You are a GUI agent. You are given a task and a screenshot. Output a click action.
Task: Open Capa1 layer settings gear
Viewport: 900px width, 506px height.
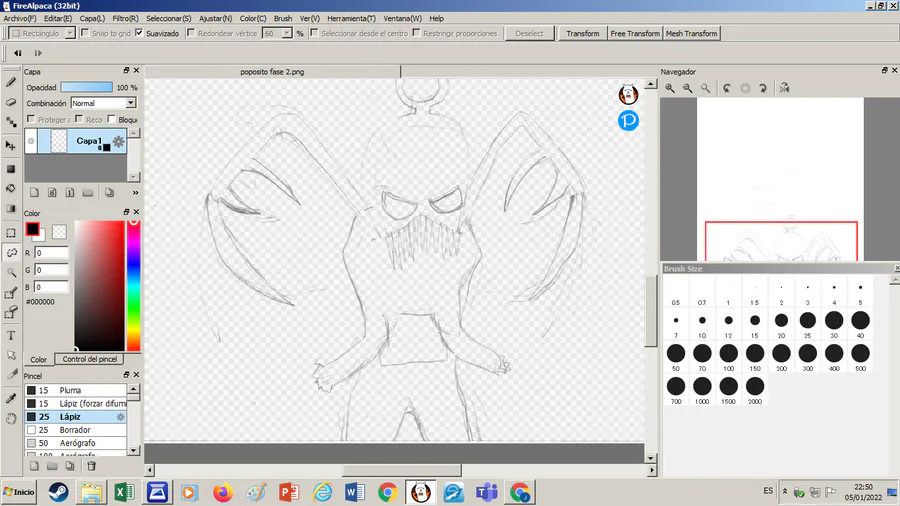point(118,141)
